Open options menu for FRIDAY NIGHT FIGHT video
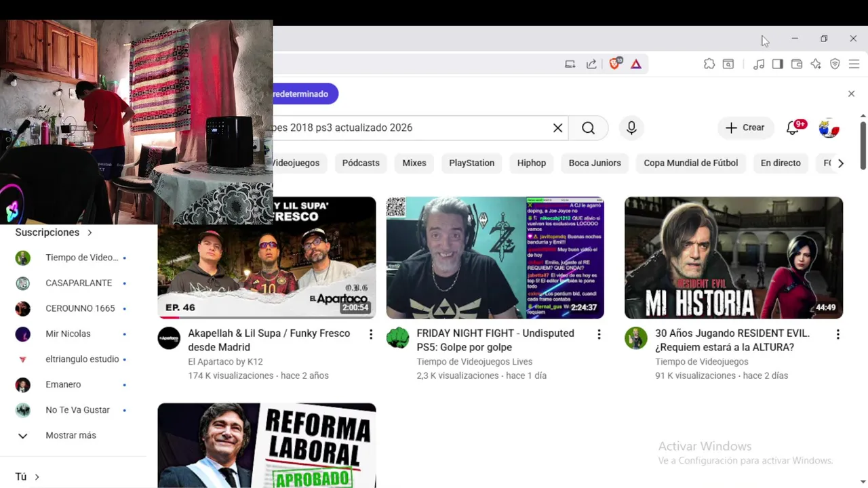The height and width of the screenshot is (488, 868). (x=599, y=334)
